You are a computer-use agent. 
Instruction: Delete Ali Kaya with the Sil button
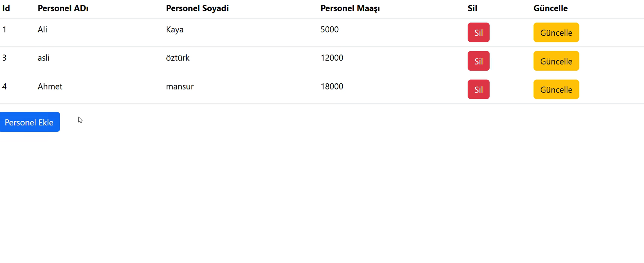[x=478, y=33]
